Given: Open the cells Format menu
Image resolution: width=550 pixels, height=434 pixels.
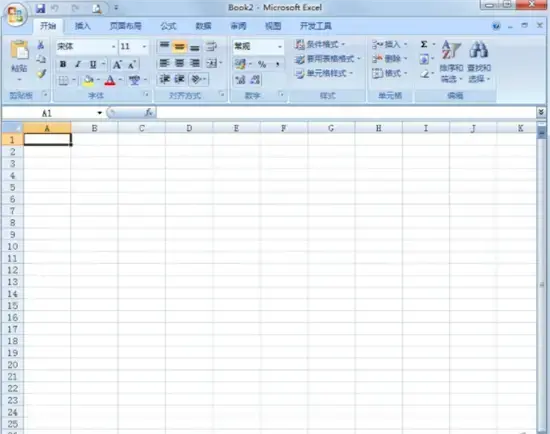Looking at the screenshot, I should click(389, 73).
